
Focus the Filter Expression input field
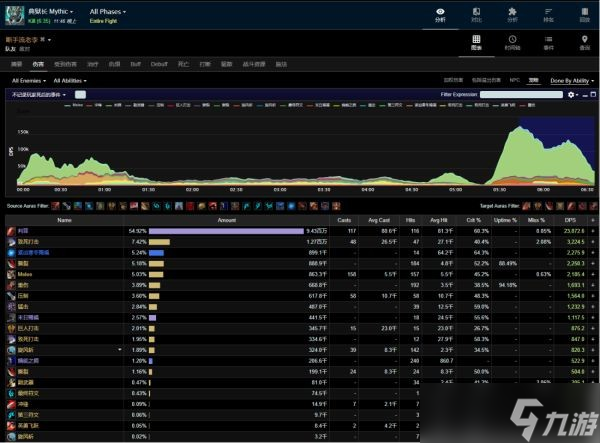[521, 94]
